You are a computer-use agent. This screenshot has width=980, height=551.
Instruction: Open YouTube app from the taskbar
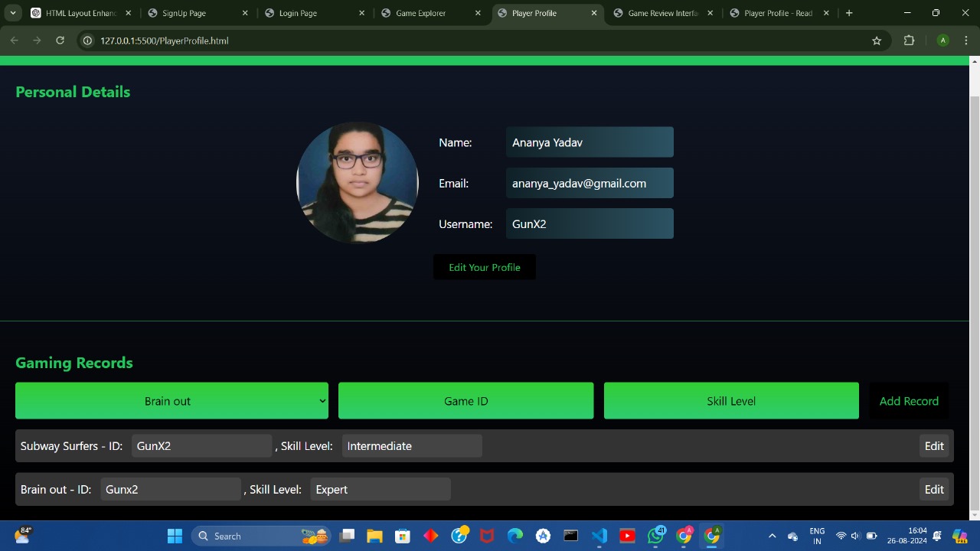[627, 536]
